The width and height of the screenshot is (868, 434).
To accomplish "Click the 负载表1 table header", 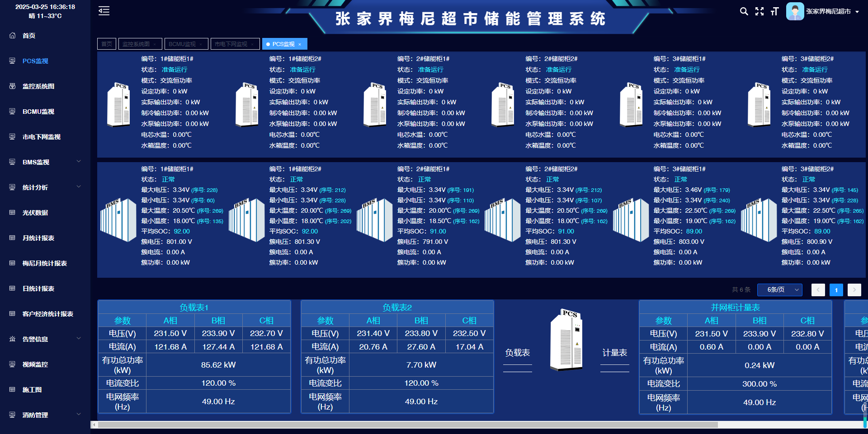I will (x=194, y=308).
